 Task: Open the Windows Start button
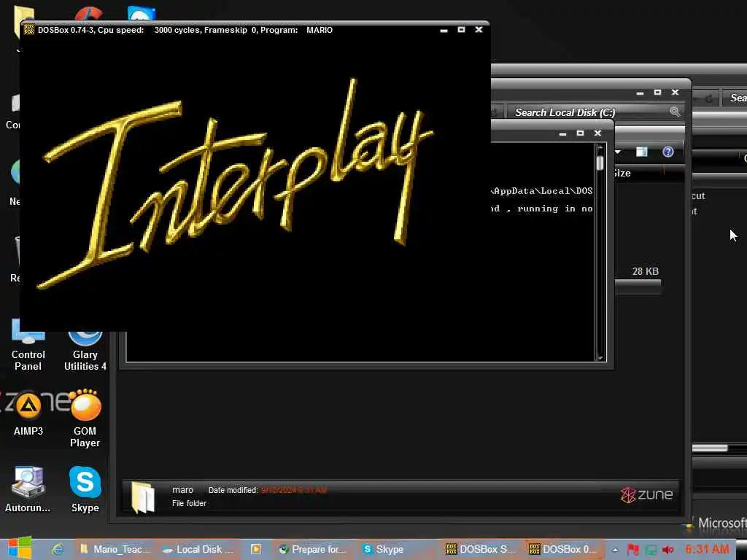coord(19,548)
